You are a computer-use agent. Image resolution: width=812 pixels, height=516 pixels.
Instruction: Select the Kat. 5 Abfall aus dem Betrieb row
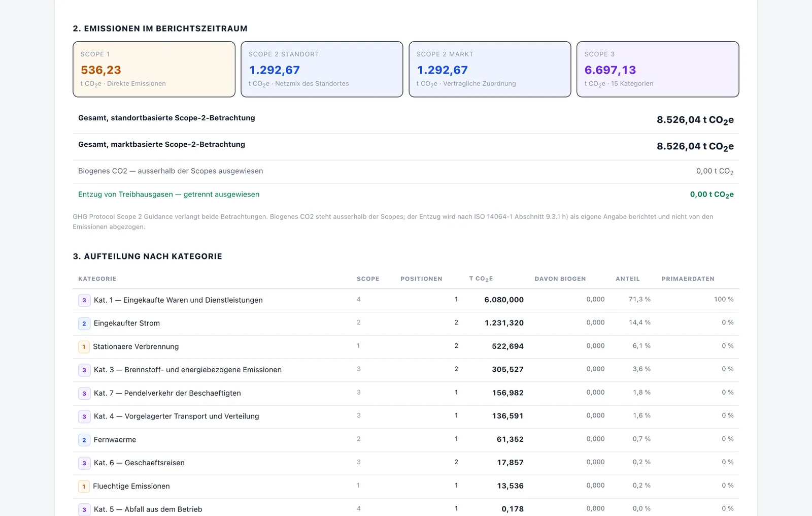click(x=406, y=508)
